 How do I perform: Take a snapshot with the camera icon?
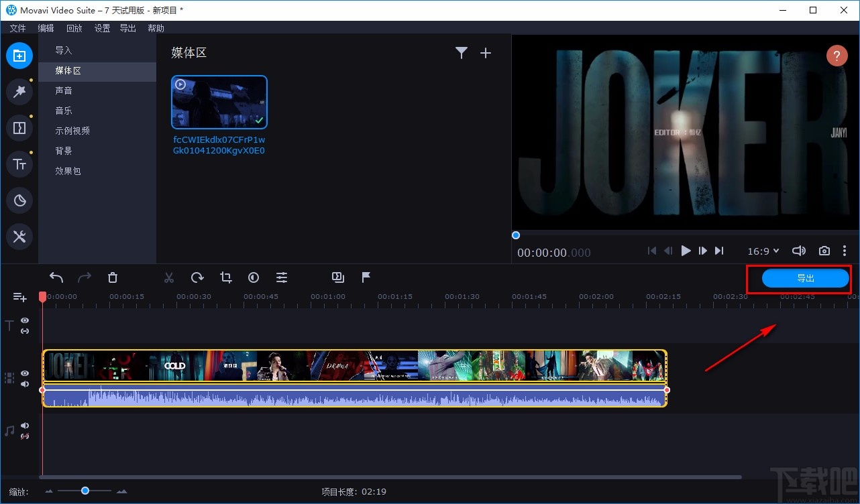pyautogui.click(x=824, y=251)
